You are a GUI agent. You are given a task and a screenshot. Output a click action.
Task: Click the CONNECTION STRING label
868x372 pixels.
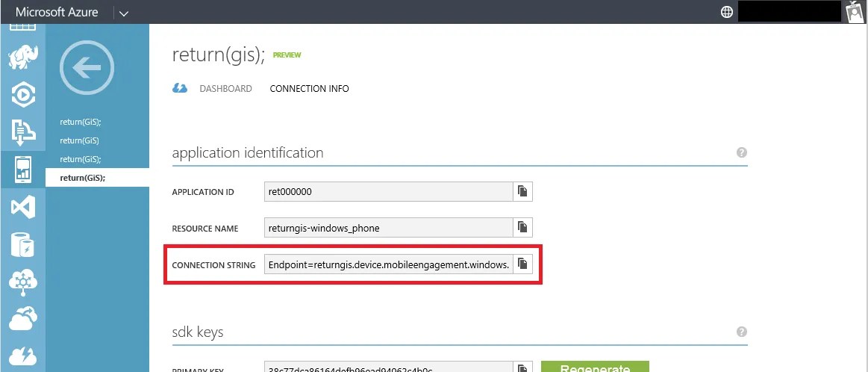click(213, 265)
